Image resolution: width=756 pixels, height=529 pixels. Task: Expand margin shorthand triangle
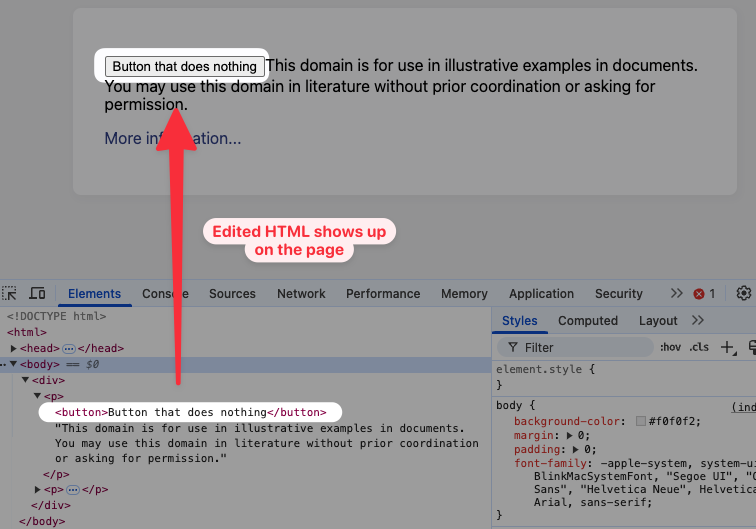[569, 435]
